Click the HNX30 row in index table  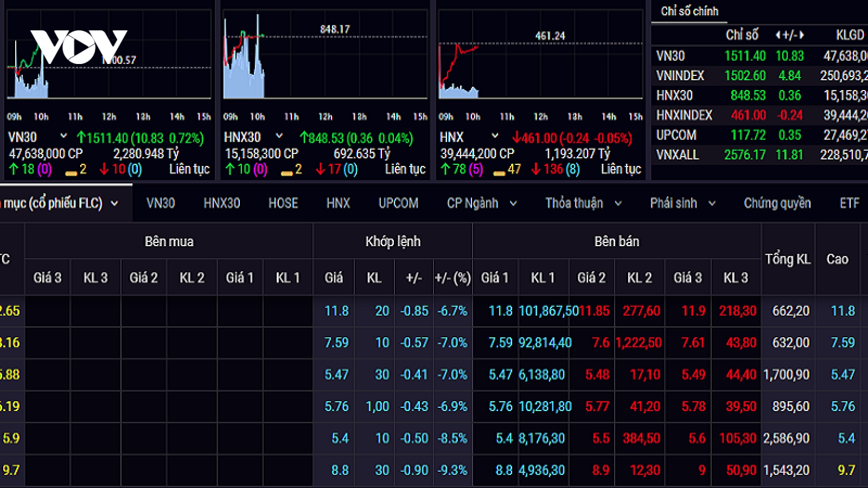pos(759,95)
